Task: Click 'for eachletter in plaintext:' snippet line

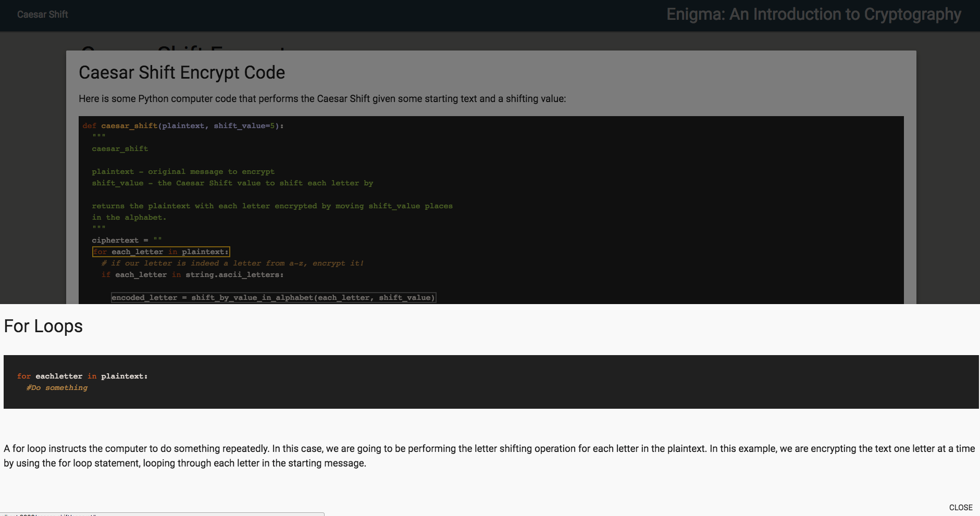Action: (x=82, y=376)
